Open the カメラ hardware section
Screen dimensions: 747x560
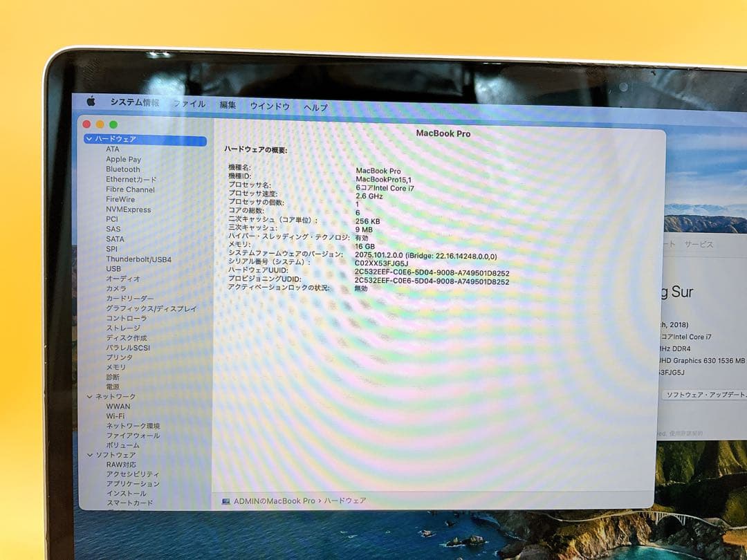(x=115, y=288)
